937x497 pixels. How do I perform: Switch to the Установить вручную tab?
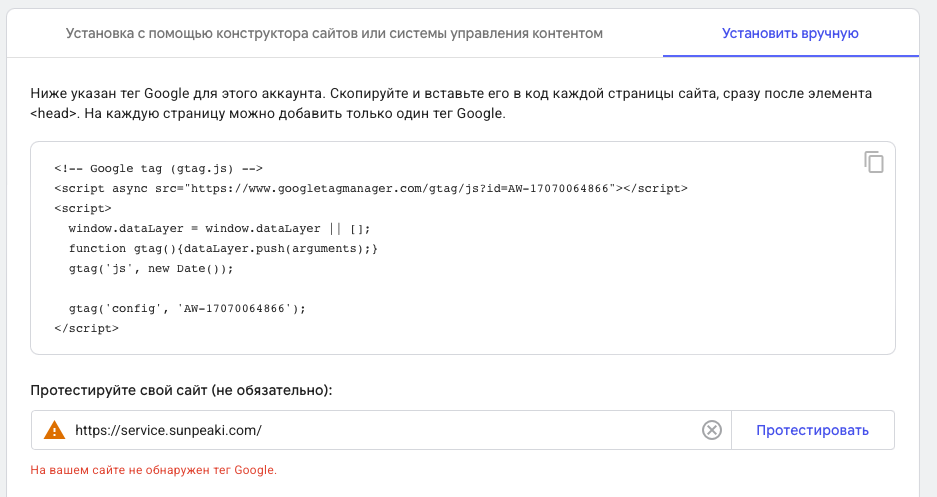click(x=790, y=33)
